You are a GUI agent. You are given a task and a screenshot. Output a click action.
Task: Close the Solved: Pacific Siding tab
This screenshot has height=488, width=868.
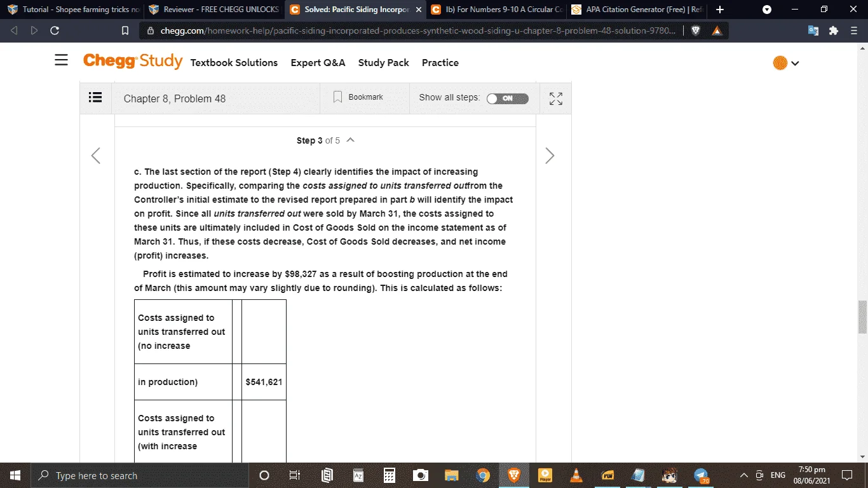pos(419,10)
